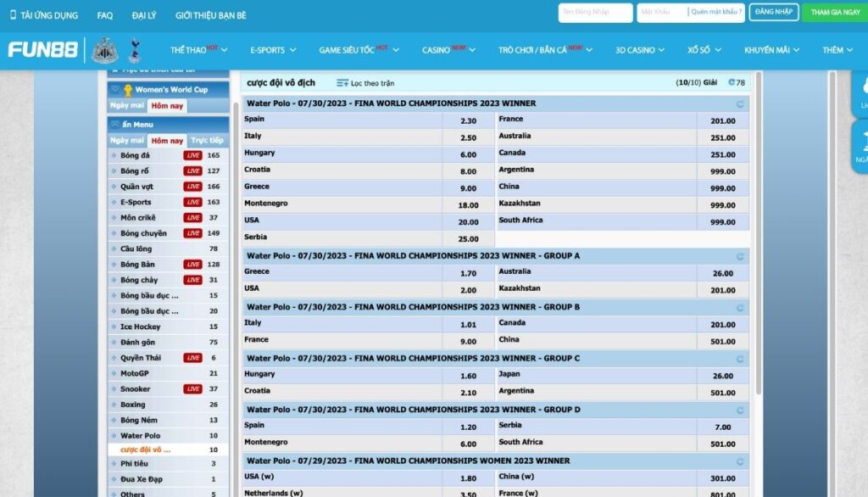The height and width of the screenshot is (497, 868).
Task: Click the password input field
Action: click(661, 12)
